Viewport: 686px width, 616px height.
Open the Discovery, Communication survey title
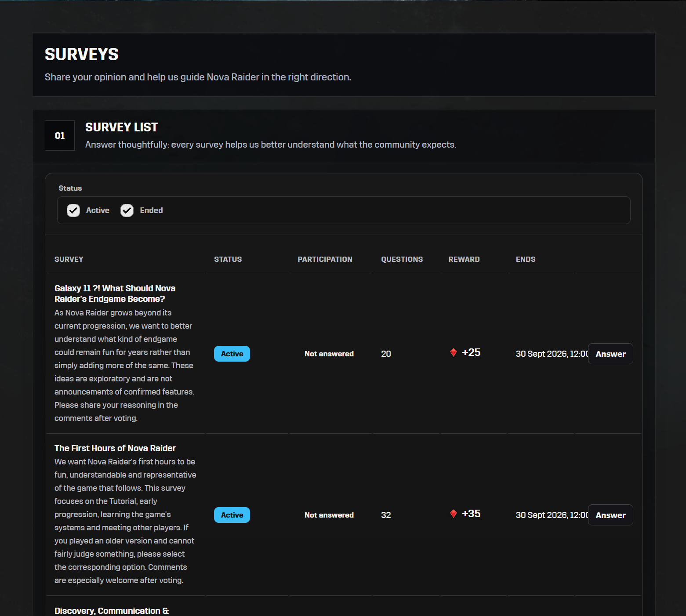pyautogui.click(x=112, y=611)
